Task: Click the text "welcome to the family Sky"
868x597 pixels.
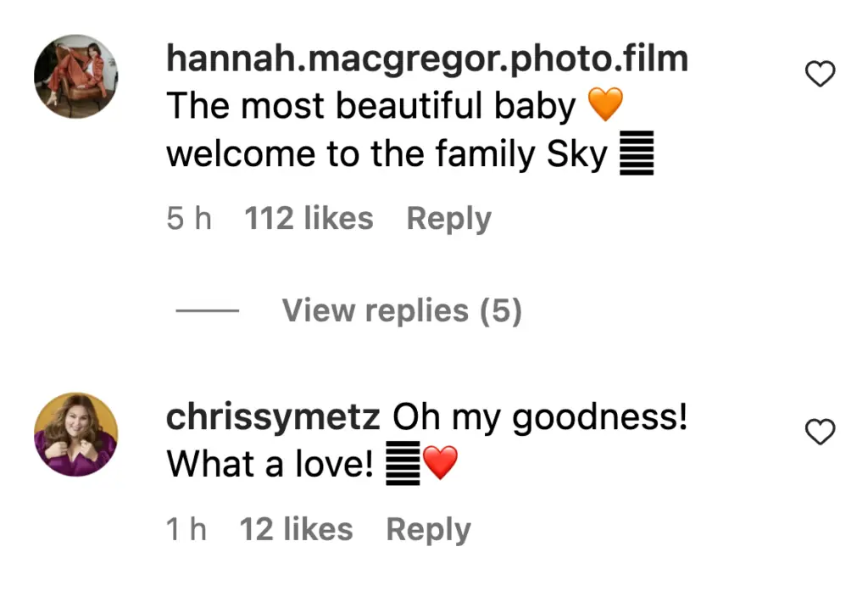Action: [x=386, y=155]
